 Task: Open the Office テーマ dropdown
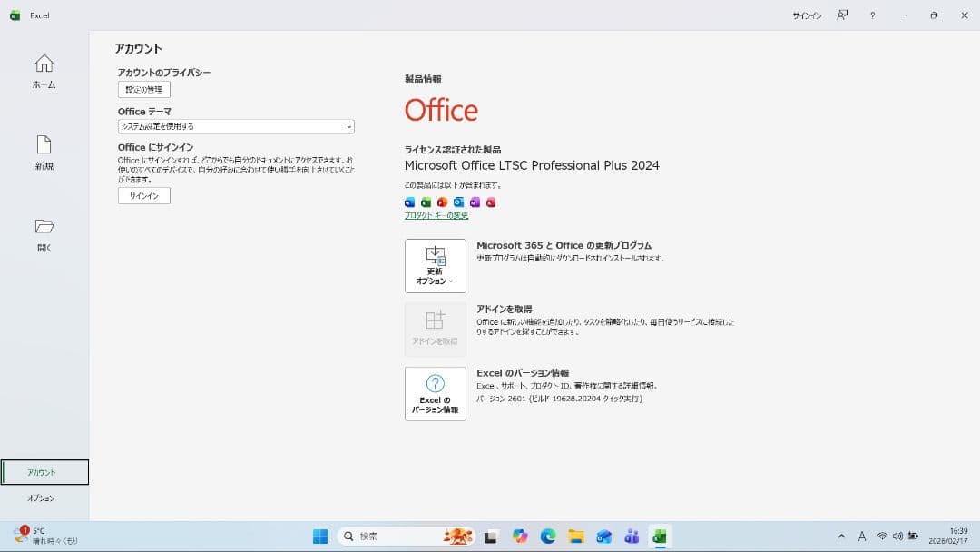(234, 126)
